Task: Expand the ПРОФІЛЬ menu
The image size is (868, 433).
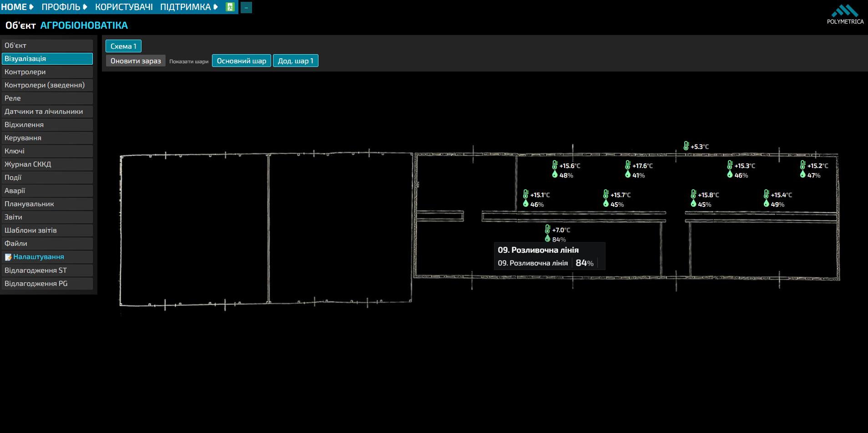Action: pos(64,7)
